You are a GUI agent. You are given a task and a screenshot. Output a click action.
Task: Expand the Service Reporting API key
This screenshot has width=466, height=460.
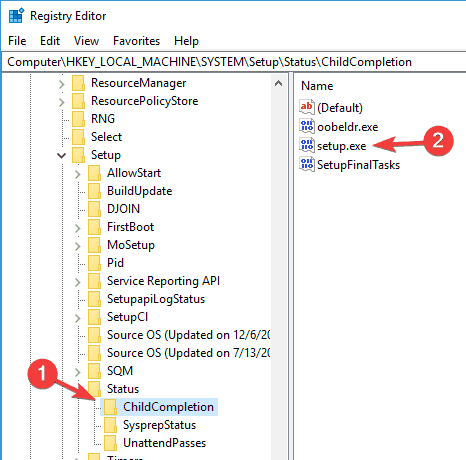coord(77,282)
